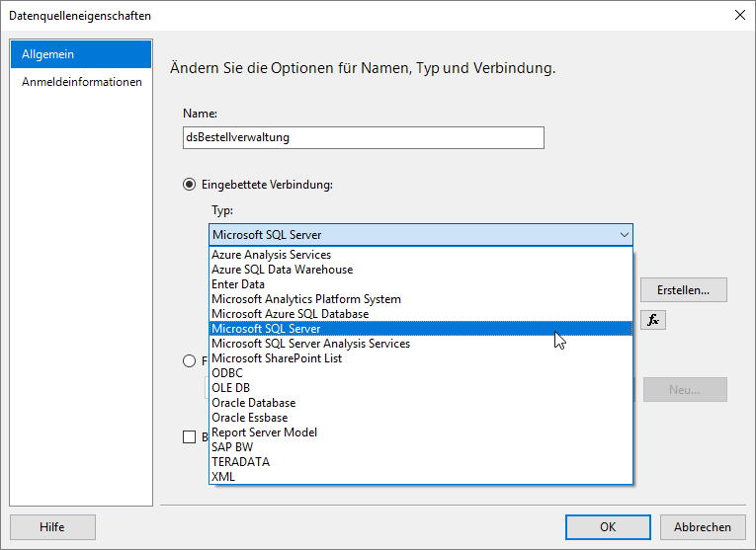
Task: Select the Eingebettete Verbindung radio button
Action: click(x=190, y=185)
